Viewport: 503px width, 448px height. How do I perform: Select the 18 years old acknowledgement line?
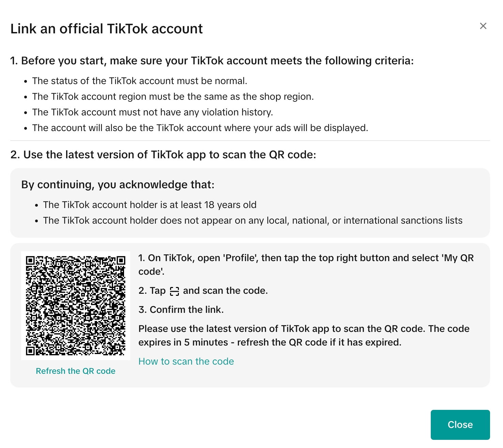coord(150,205)
